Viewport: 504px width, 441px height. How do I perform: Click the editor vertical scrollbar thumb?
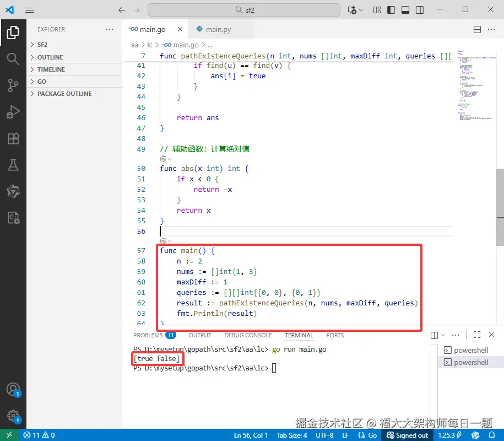coord(500,207)
